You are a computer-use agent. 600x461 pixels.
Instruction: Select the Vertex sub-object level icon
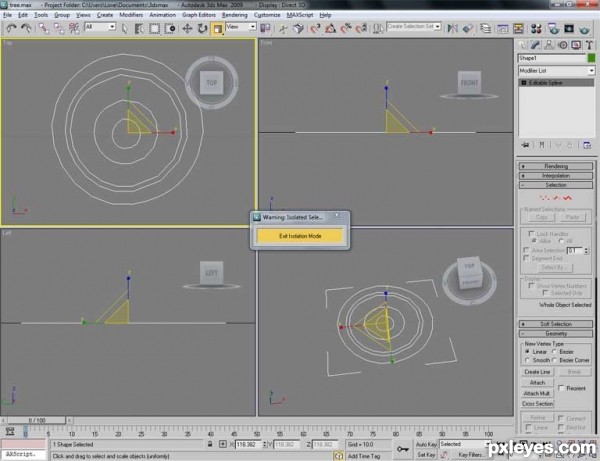(x=544, y=198)
